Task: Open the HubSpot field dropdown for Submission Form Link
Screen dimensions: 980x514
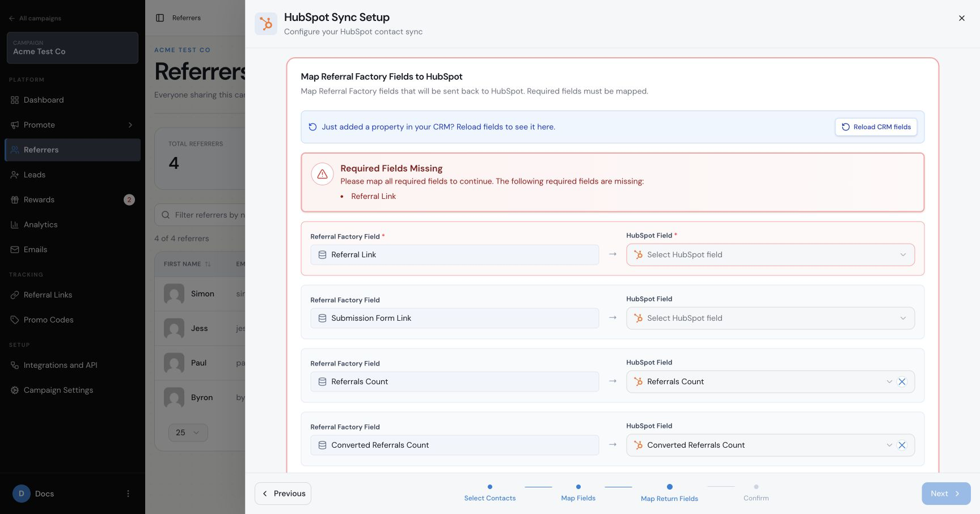Action: tap(770, 318)
